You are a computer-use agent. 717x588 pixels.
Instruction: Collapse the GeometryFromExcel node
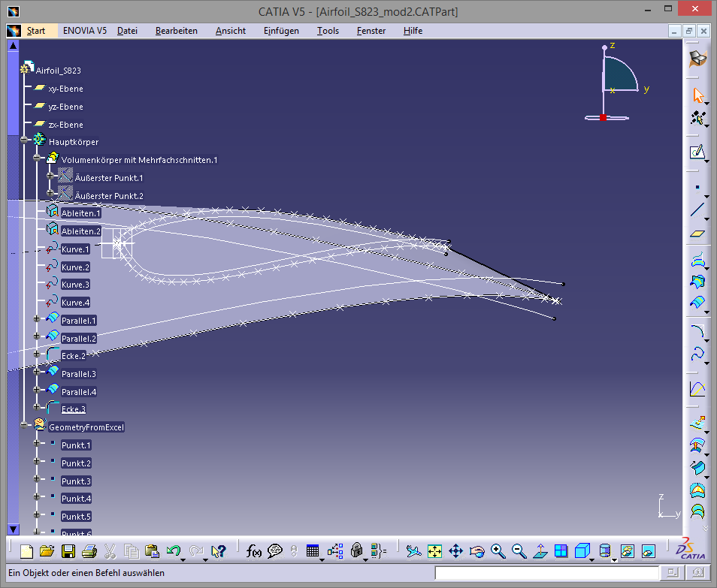coord(24,425)
